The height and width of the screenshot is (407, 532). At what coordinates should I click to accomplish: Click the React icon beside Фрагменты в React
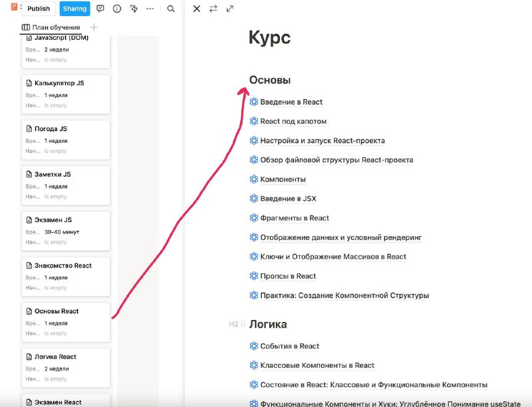click(254, 217)
